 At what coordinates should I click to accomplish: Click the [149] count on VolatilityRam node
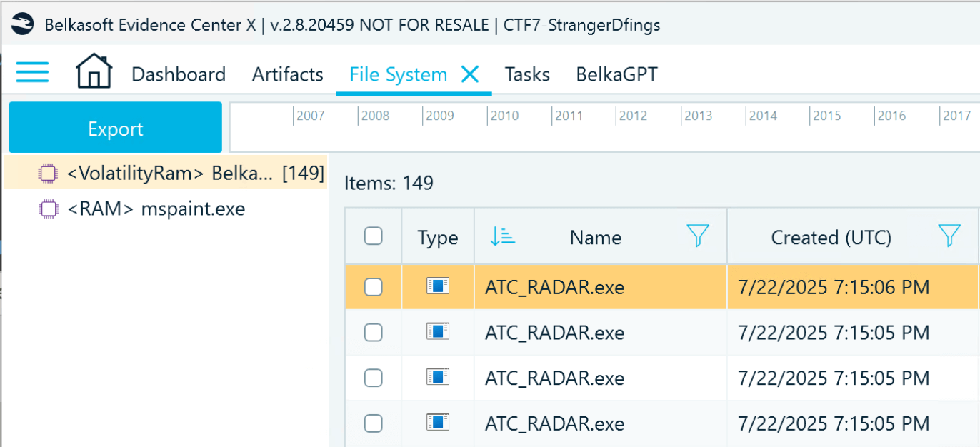(x=304, y=173)
